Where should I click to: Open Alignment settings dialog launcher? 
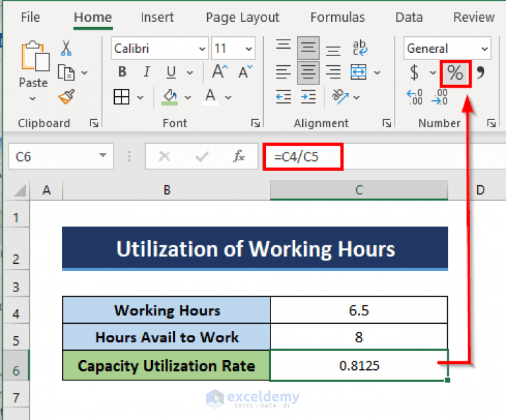click(x=387, y=123)
